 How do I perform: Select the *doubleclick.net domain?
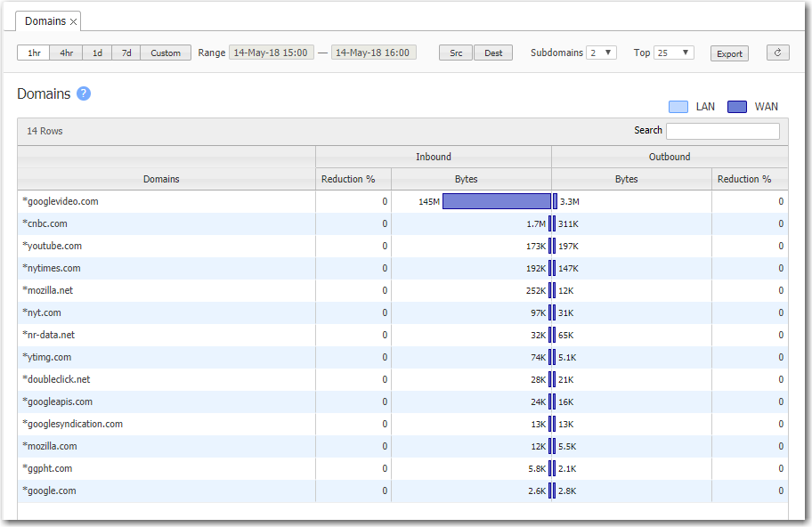(56, 379)
